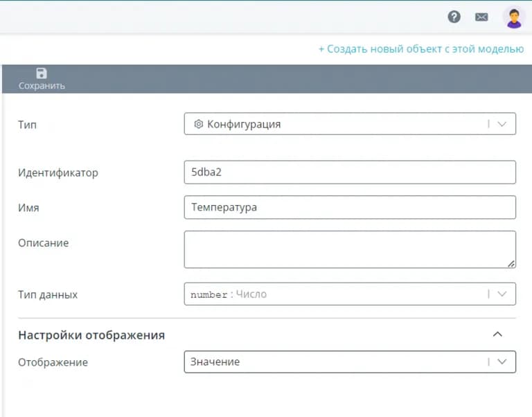The width and height of the screenshot is (532, 417).
Task: Click the resize grip of Описание textarea
Action: (511, 263)
